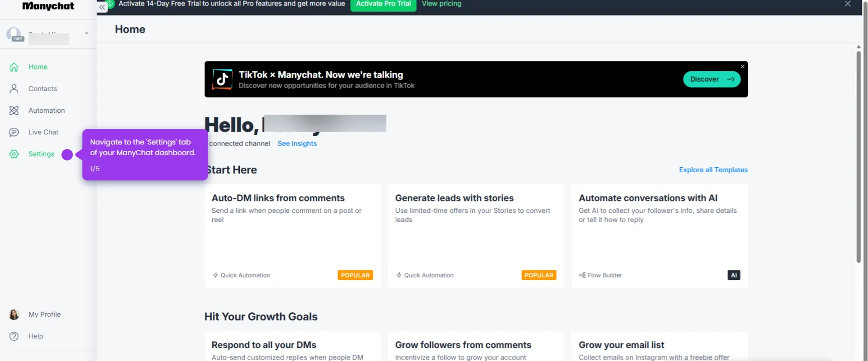Image resolution: width=868 pixels, height=361 pixels.
Task: Click Quick Automation icon on Generate leads card
Action: [399, 275]
